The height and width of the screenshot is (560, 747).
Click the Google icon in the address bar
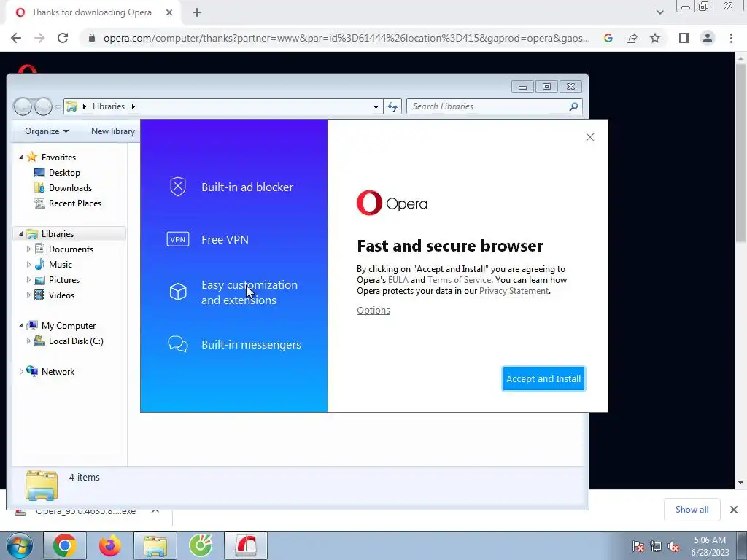pyautogui.click(x=608, y=38)
